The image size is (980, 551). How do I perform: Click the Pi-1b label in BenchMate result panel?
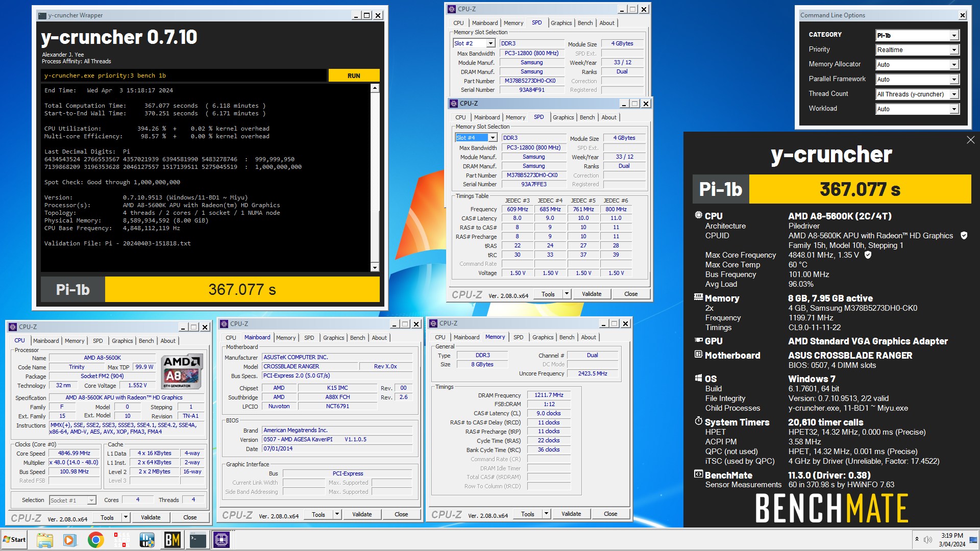pyautogui.click(x=721, y=189)
